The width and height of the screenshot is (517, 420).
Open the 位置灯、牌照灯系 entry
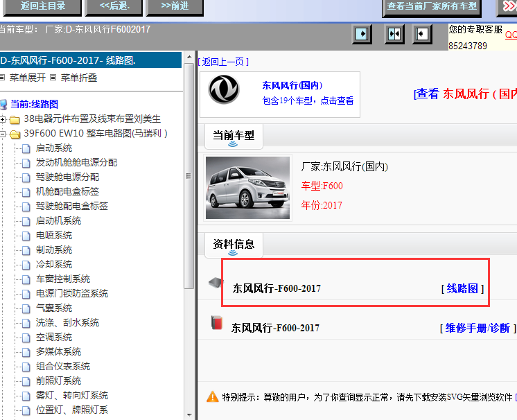[72, 410]
